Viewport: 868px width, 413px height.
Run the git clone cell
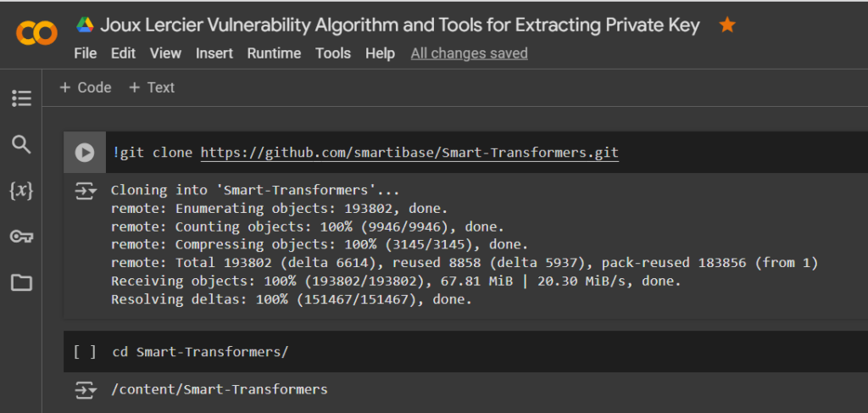[x=85, y=153]
